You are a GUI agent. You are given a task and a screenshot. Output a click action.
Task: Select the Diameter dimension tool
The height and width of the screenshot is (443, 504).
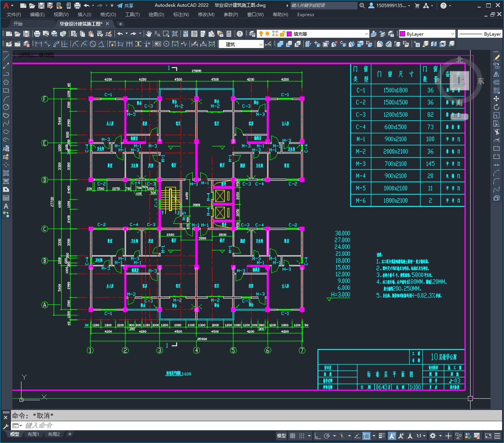[x=93, y=44]
